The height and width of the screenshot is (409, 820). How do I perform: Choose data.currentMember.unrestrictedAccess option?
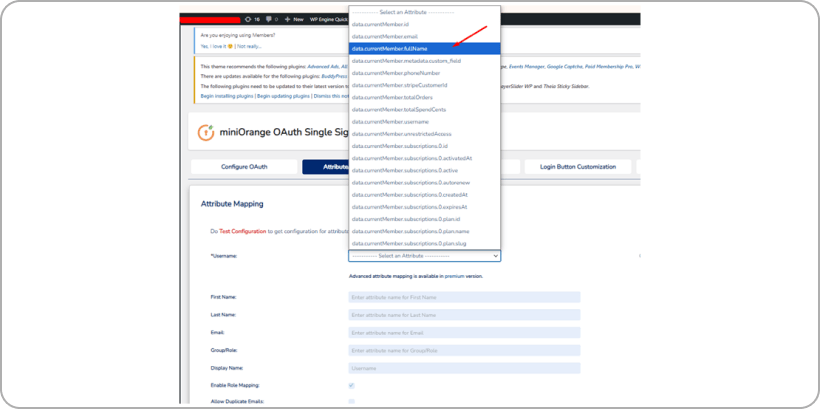click(425, 134)
